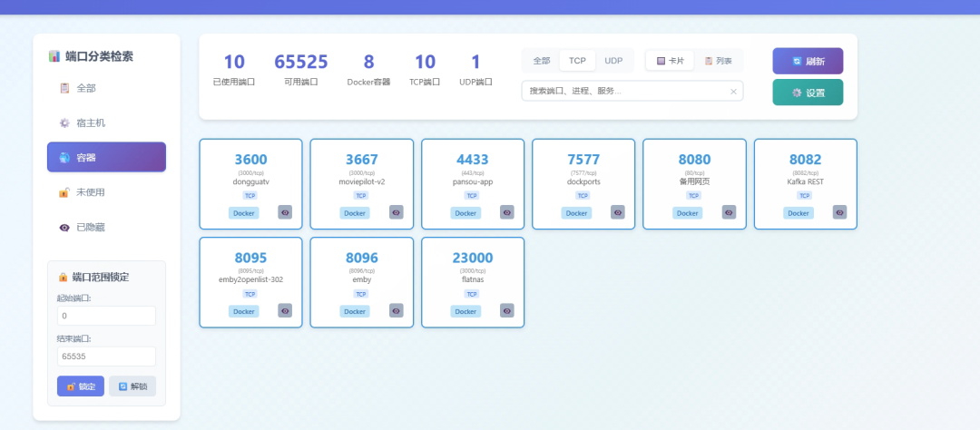Filter ports by UDP protocol
The image size is (980, 430).
coord(613,61)
